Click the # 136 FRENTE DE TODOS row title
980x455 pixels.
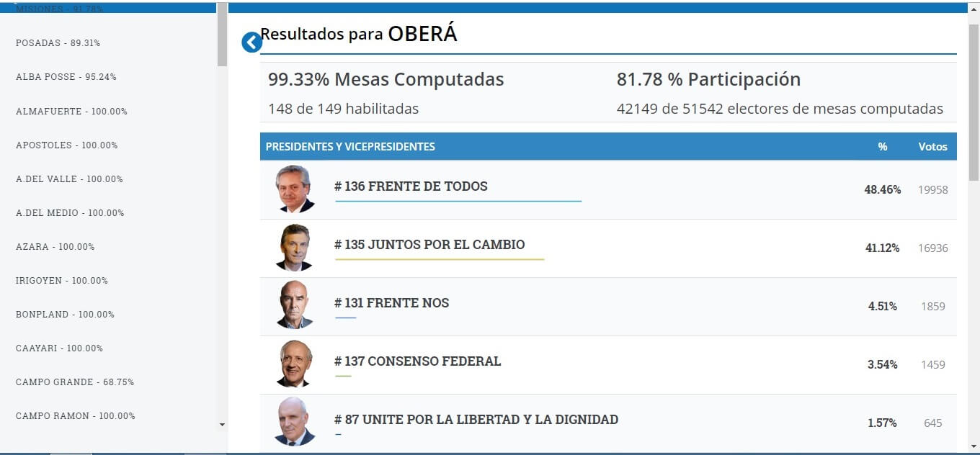(411, 186)
